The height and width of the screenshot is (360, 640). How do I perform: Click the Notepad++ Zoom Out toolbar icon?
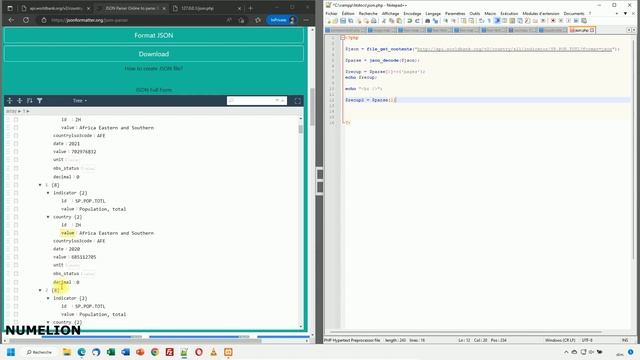tap(453, 21)
